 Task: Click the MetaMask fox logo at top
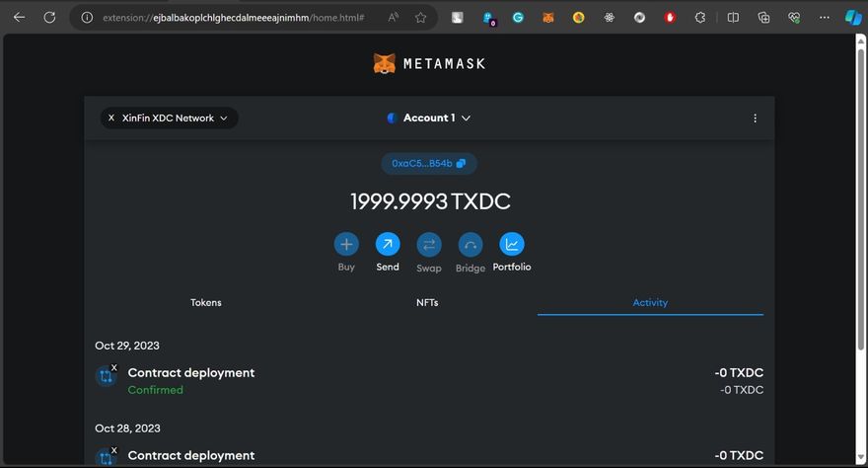point(385,64)
